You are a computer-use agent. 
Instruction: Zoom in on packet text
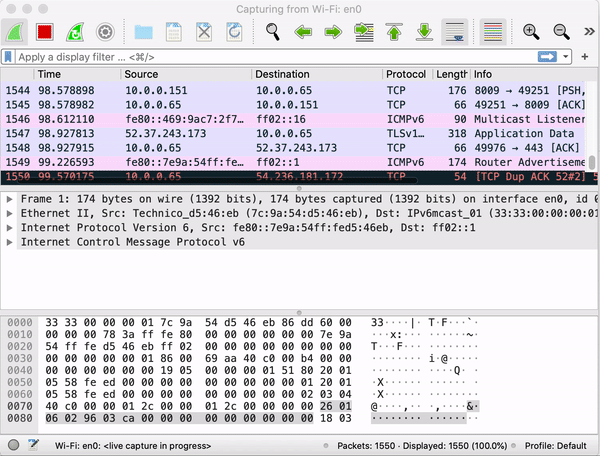point(532,32)
